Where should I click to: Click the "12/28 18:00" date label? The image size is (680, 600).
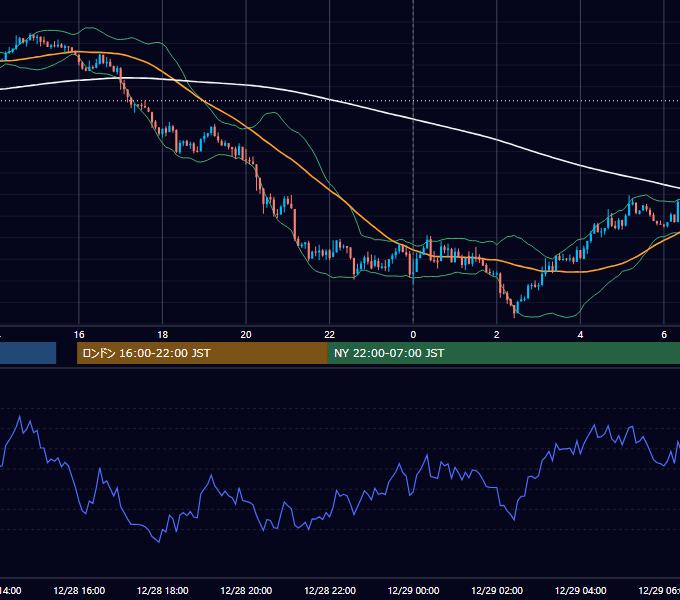(x=163, y=591)
